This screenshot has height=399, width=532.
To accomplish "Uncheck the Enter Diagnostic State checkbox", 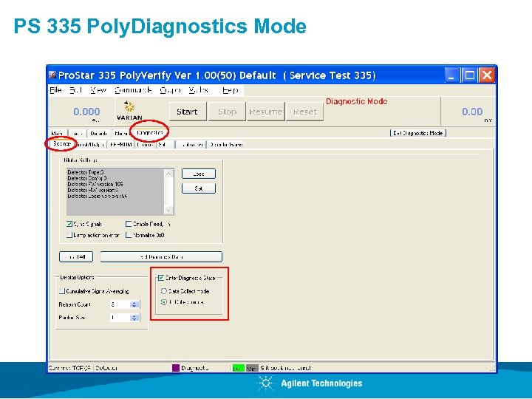I will tap(161, 278).
